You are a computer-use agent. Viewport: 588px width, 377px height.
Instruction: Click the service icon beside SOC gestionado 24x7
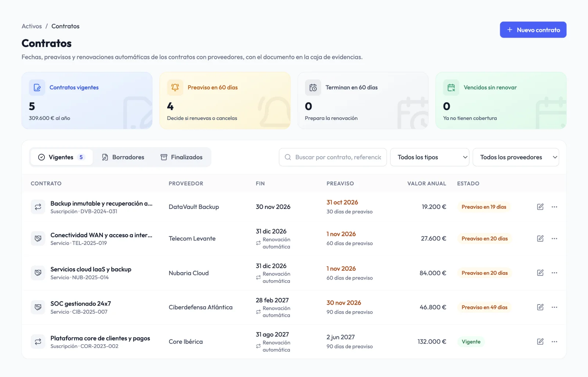(38, 307)
